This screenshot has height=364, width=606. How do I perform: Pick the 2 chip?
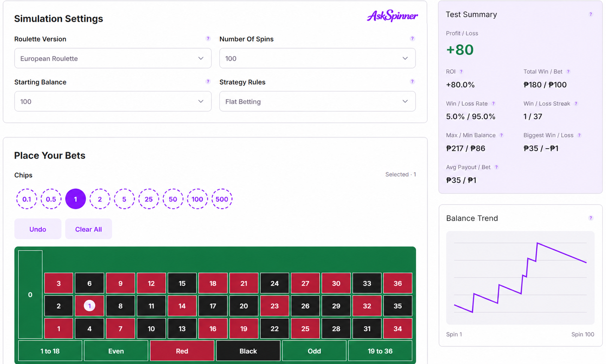[x=100, y=199]
